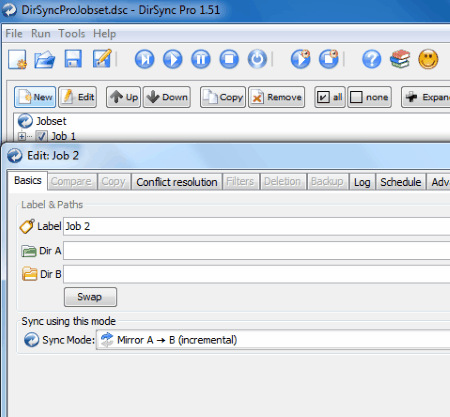Switch to the Basics tab

[28, 181]
